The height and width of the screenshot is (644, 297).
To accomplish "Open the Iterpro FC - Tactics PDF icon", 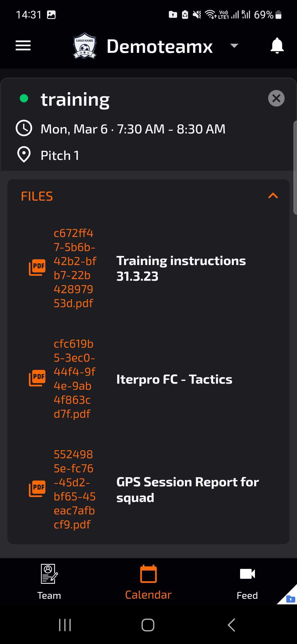I will [x=37, y=378].
